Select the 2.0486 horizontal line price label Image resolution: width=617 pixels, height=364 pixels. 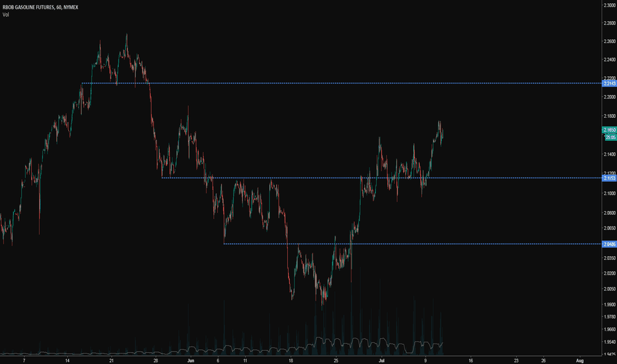pyautogui.click(x=609, y=244)
